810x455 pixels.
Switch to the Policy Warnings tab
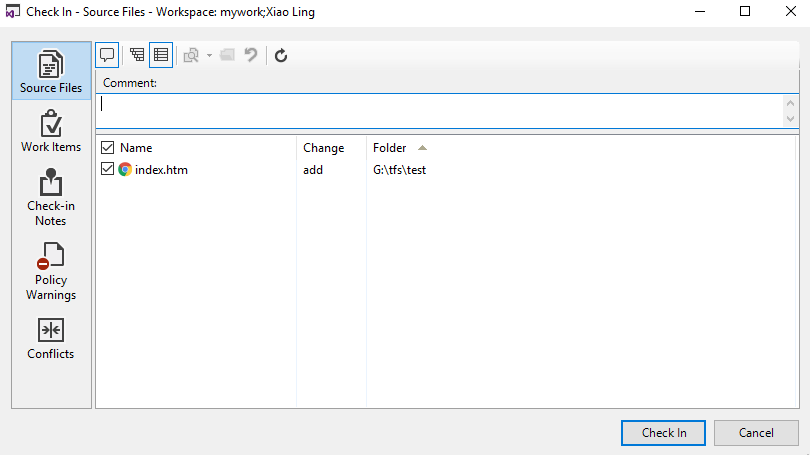51,272
